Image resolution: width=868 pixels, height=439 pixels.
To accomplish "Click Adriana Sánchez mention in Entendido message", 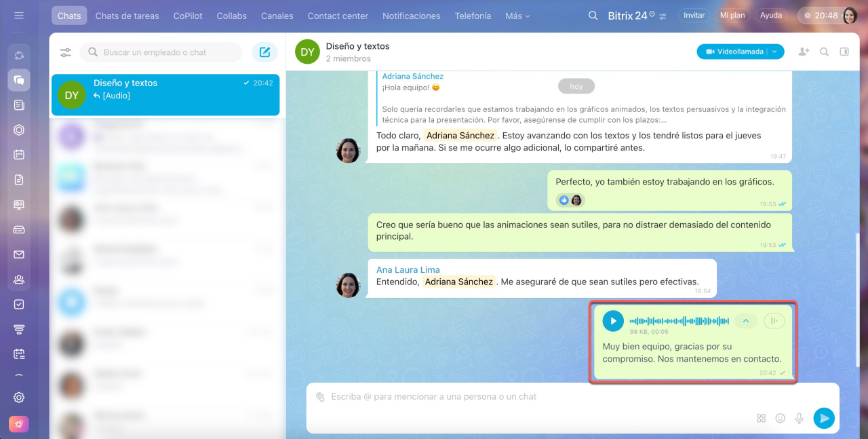I will pos(459,282).
